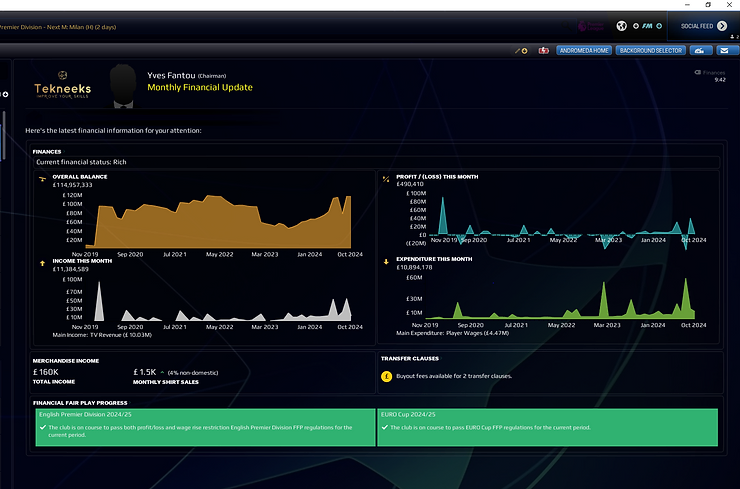Open English Premier Division 2024/25 FFP panel
Viewport: 740px width, 489px height.
tap(205, 427)
